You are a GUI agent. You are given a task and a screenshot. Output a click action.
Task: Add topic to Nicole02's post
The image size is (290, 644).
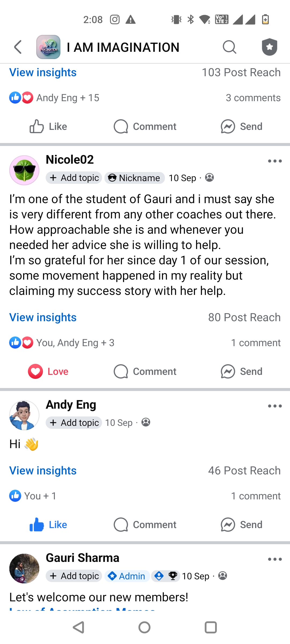click(74, 178)
